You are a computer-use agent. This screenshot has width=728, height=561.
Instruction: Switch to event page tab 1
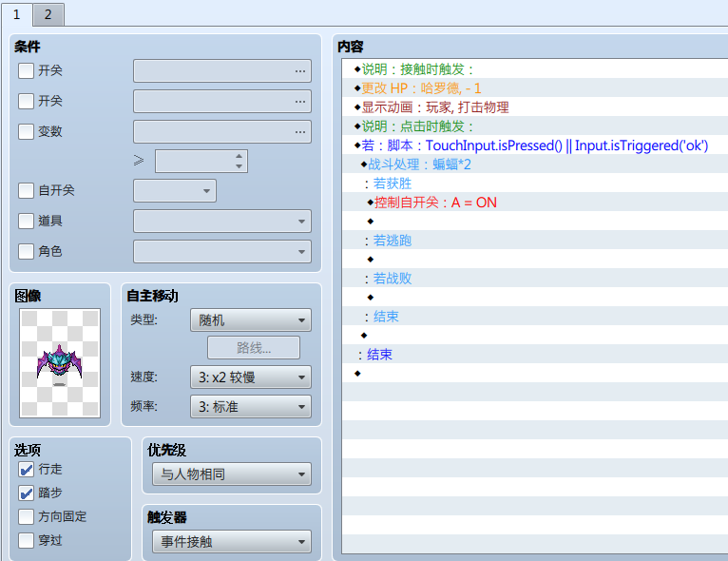pyautogui.click(x=17, y=14)
